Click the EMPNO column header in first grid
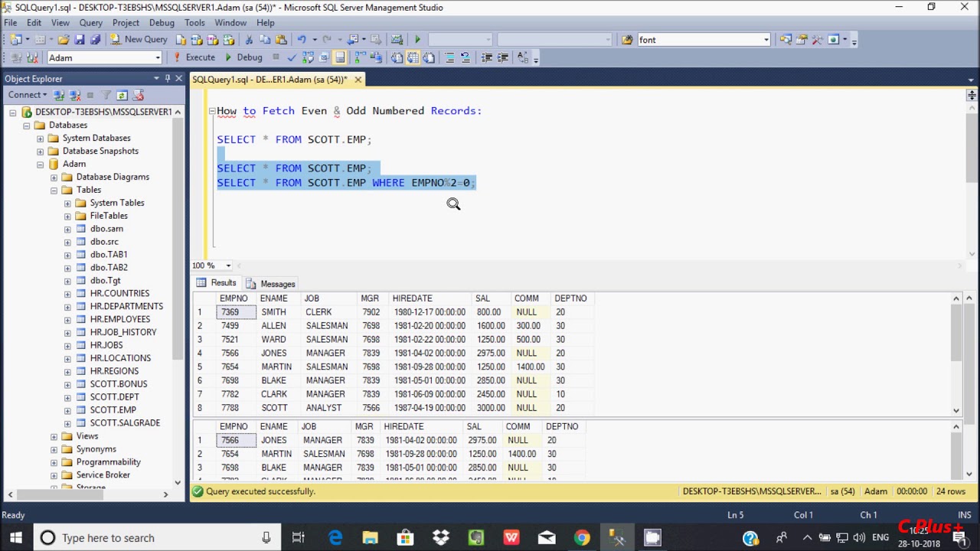 (234, 298)
